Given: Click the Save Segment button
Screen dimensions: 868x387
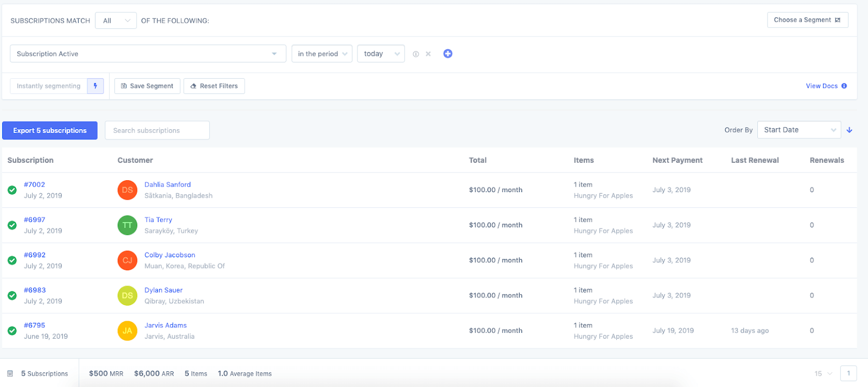Looking at the screenshot, I should (147, 86).
